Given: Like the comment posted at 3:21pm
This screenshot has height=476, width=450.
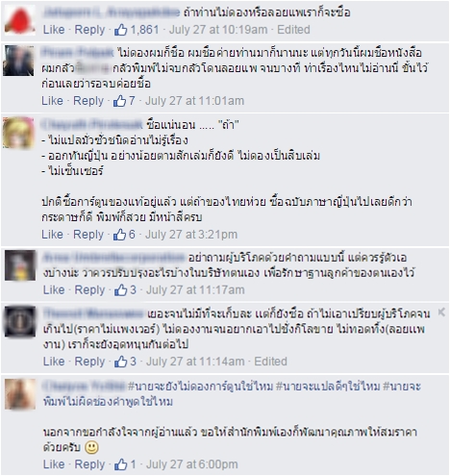Looking at the screenshot, I should click(x=52, y=235).
